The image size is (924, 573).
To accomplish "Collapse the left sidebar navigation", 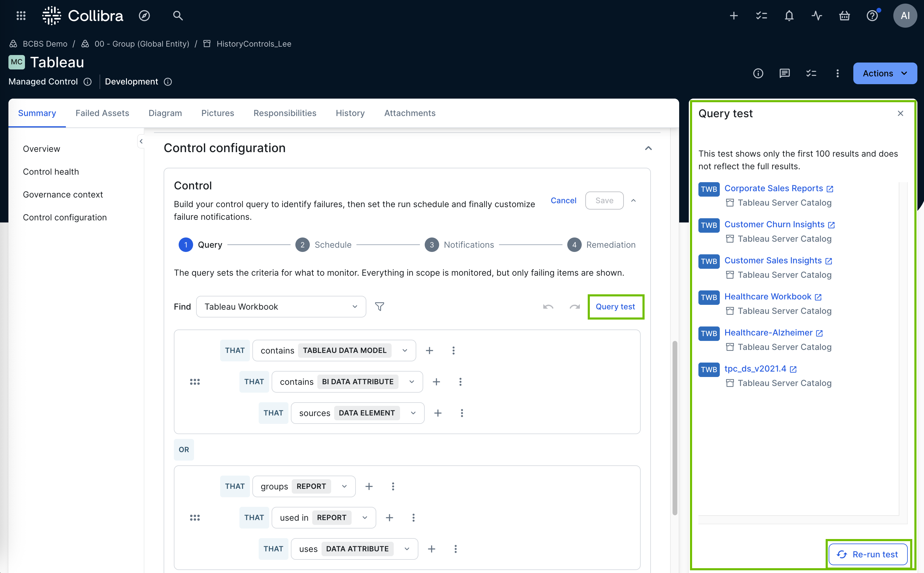I will (x=141, y=141).
